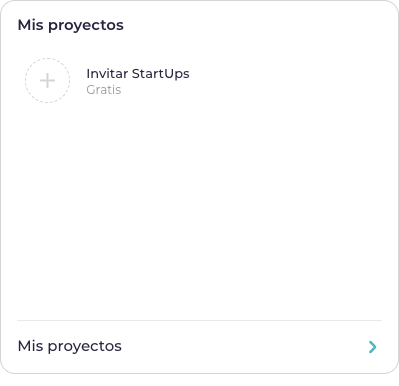This screenshot has width=399, height=386.
Task: Click empty area of Mis proyectos card
Action: click(x=199, y=207)
